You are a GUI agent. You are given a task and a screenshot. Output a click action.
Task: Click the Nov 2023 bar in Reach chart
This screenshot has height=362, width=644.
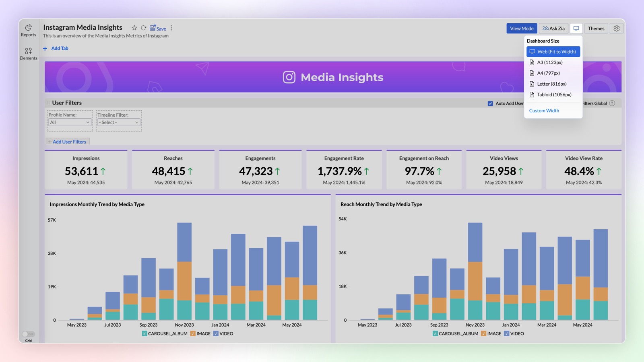[475, 271]
